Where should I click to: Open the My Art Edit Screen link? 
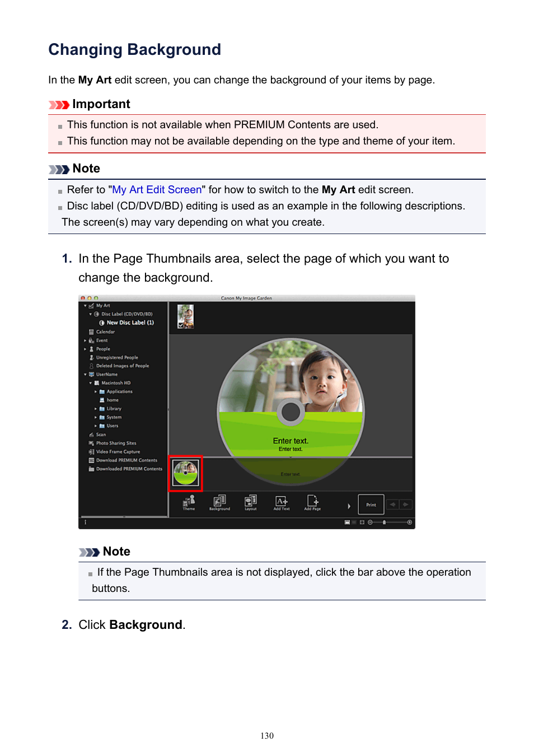click(157, 189)
